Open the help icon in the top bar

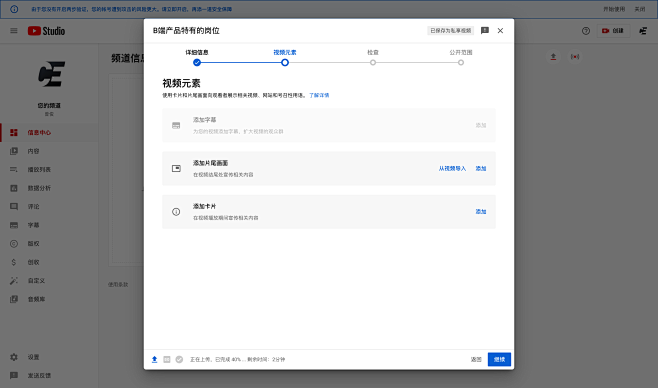586,31
